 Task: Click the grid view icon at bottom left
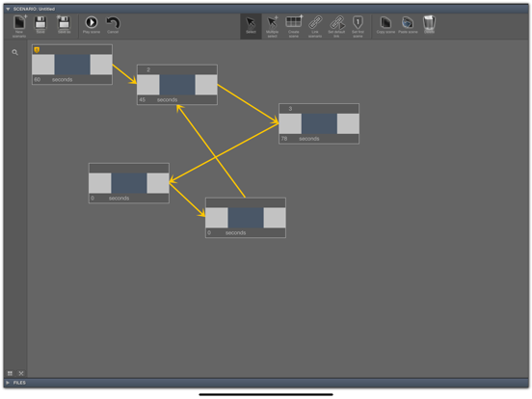pos(10,373)
